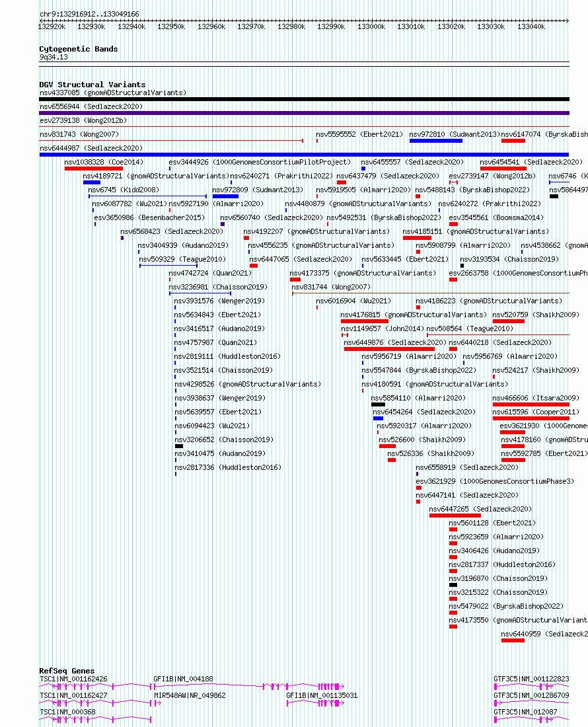The width and height of the screenshot is (588, 727).
Task: Open nsv3236981 (Chaisson2019) label
Action: tap(218, 287)
